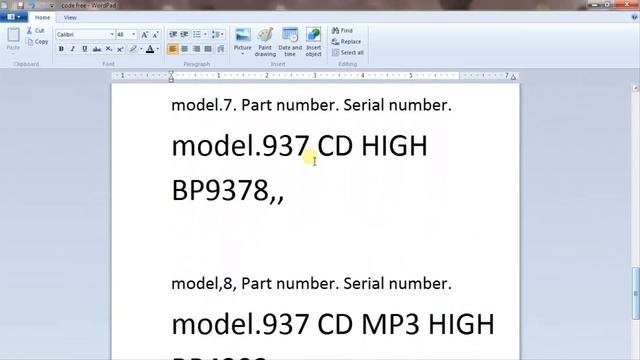This screenshot has width=640, height=360.
Task: Toggle subscript formatting
Action: click(x=109, y=49)
